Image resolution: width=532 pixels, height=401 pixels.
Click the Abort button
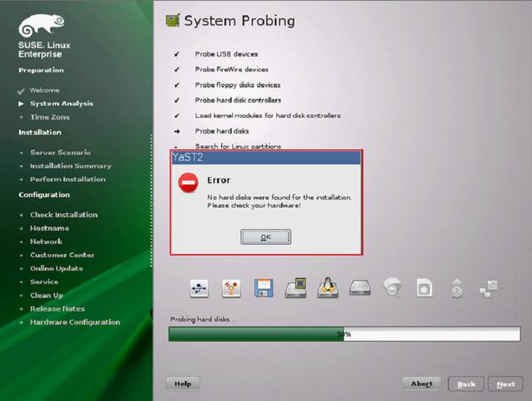[x=421, y=384]
